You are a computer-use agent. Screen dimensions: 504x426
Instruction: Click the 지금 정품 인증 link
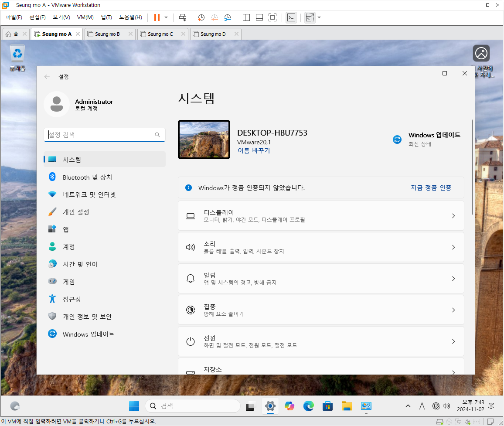[x=431, y=188]
